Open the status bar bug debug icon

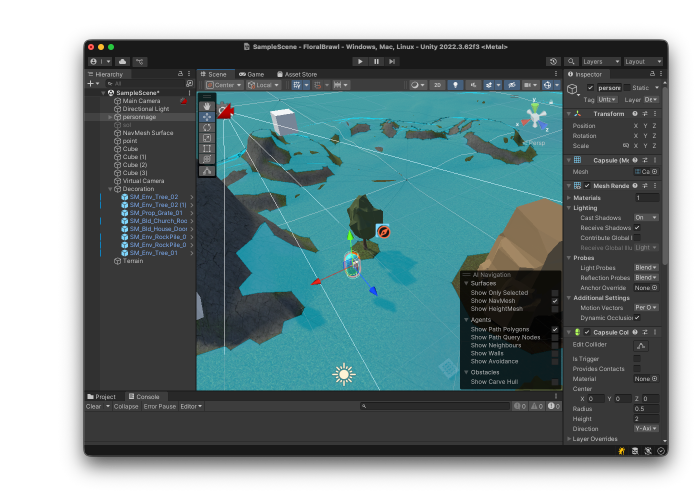tap(621, 451)
